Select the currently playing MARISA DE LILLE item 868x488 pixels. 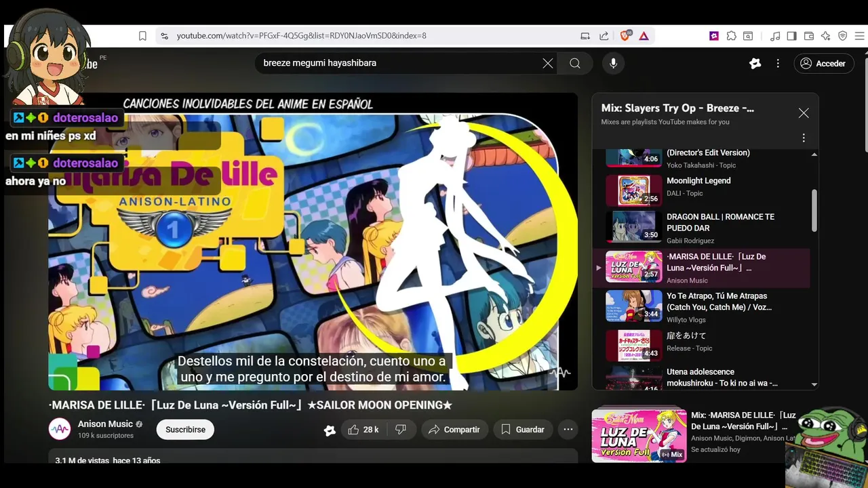701,268
